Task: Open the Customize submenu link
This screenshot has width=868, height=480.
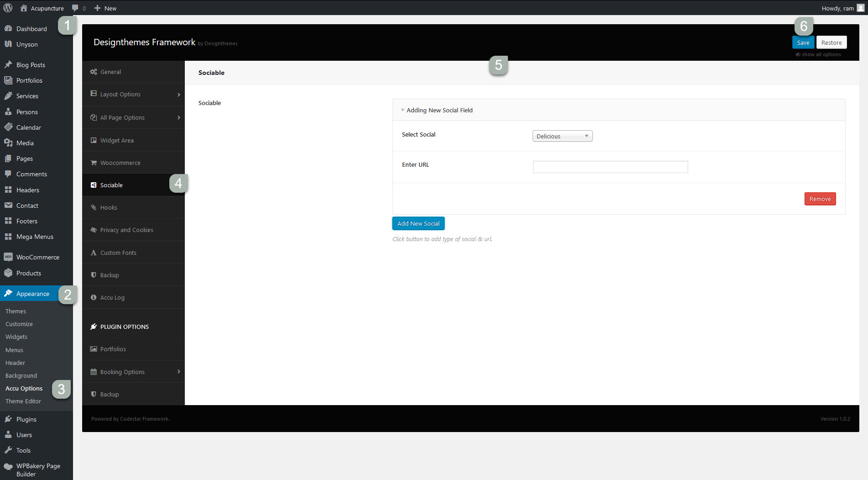Action: [x=19, y=324]
